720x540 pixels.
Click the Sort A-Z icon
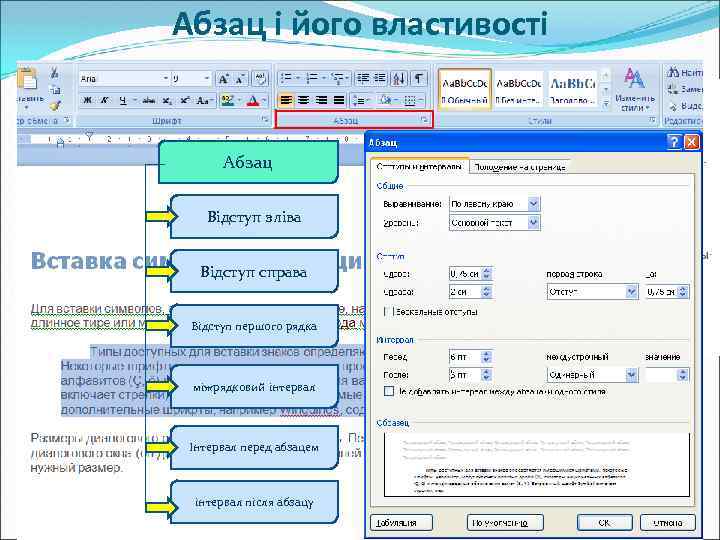[399, 79]
